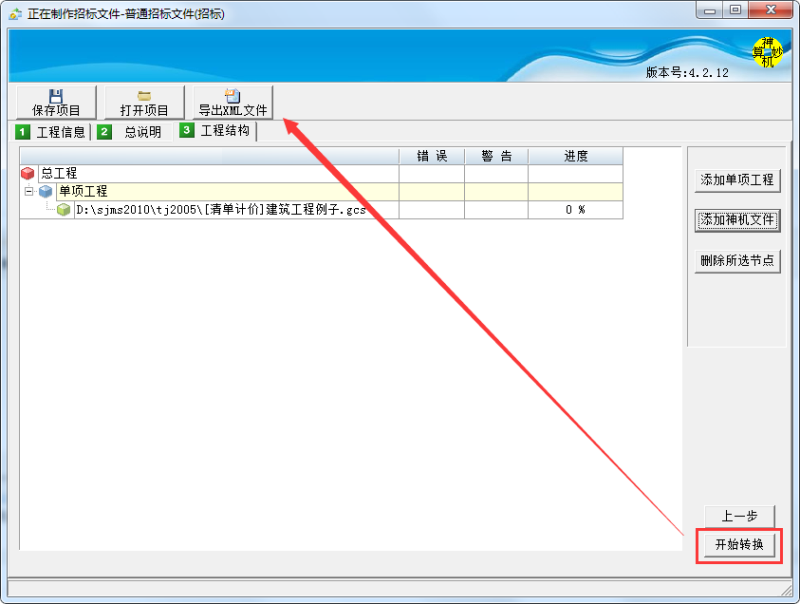The height and width of the screenshot is (604, 800).
Task: Select the 工程结构 tab
Action: (215, 131)
